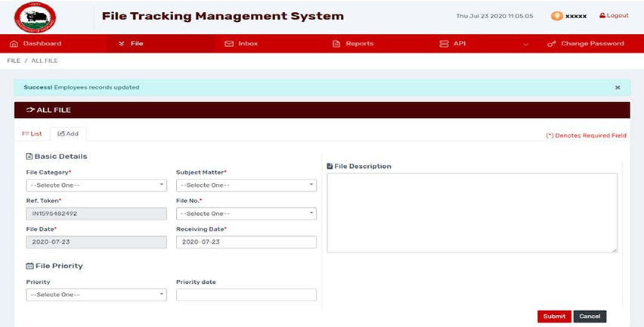The width and height of the screenshot is (644, 327).
Task: Open the Priority dropdown
Action: pos(96,294)
